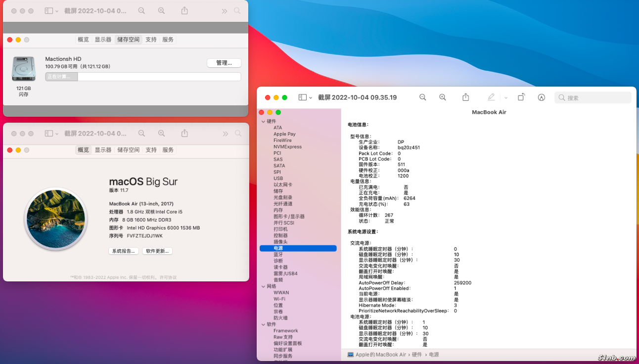This screenshot has width=639, height=364.
Task: Rotate the screenshot with the rotate icon
Action: click(521, 97)
